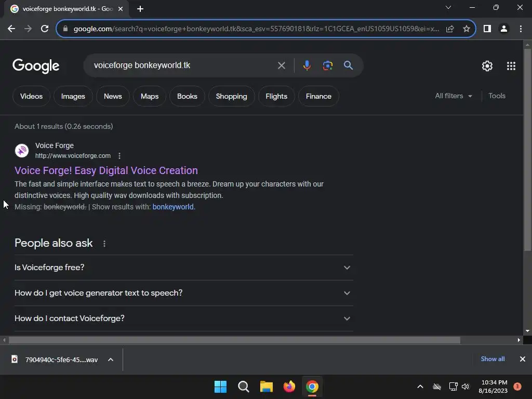
Task: Search by image with Google Lens
Action: [x=328, y=65]
